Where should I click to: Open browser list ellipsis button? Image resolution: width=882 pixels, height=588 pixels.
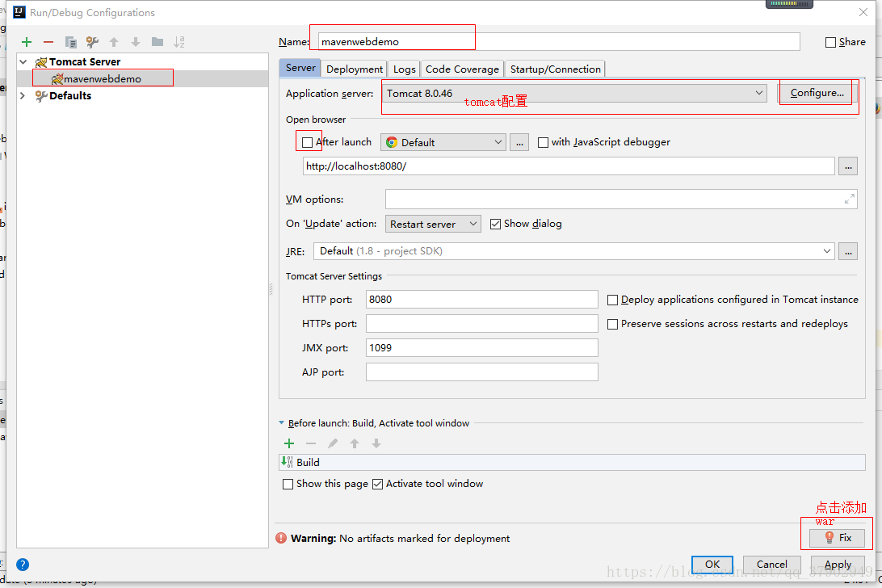point(520,142)
